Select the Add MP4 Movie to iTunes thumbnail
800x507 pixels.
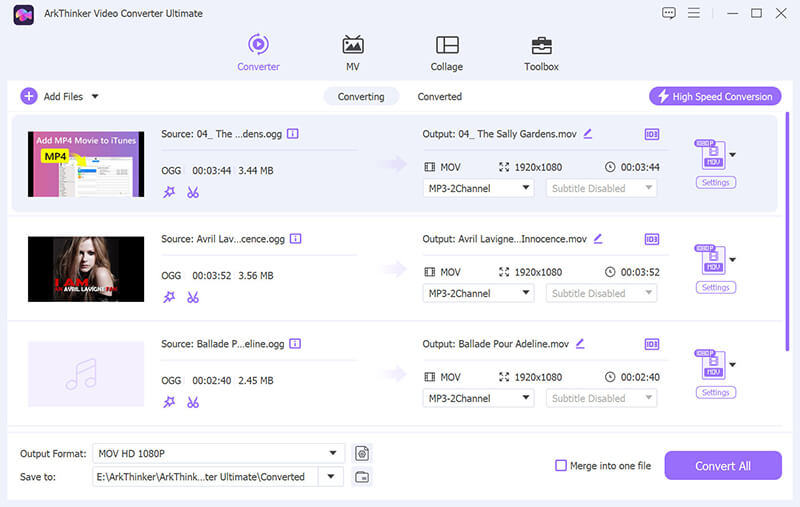tap(86, 164)
